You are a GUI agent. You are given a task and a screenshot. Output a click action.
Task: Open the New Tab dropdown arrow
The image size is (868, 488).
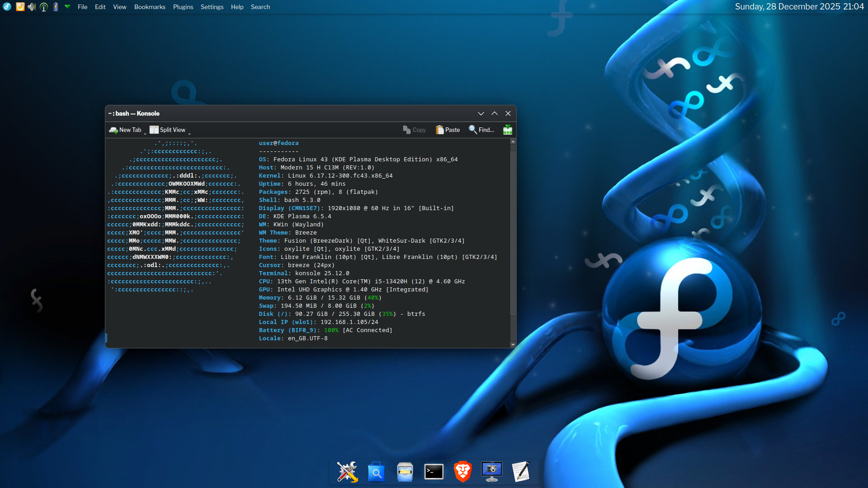click(x=145, y=134)
